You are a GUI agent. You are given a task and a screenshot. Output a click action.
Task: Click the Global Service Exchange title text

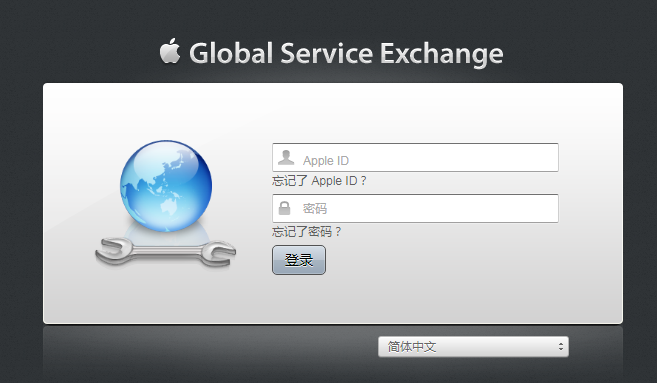(x=346, y=54)
